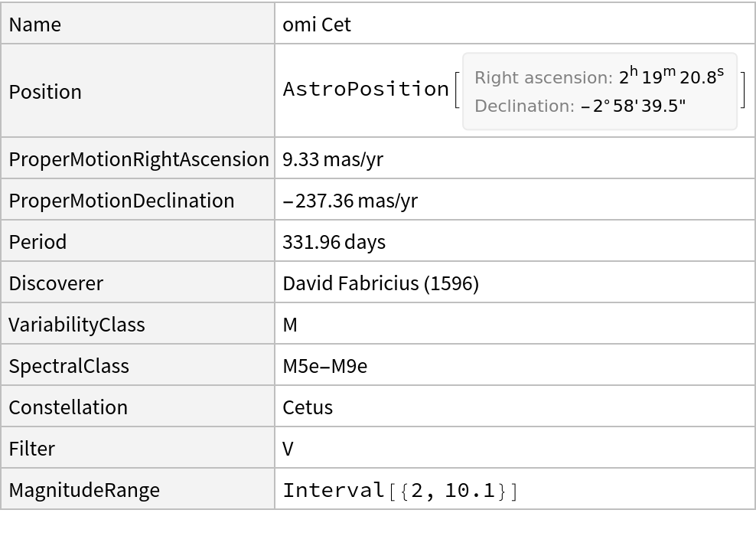This screenshot has width=756, height=536.
Task: Select the Interval magnitude range value
Action: coord(400,490)
